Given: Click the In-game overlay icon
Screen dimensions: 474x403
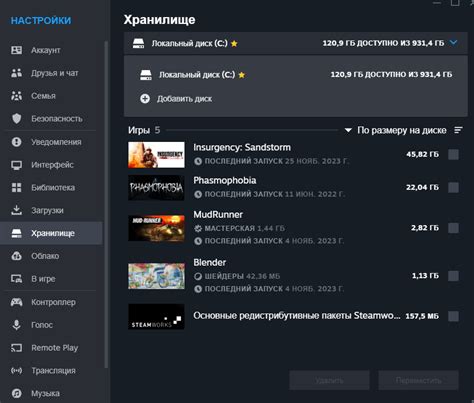Looking at the screenshot, I should coord(16,279).
